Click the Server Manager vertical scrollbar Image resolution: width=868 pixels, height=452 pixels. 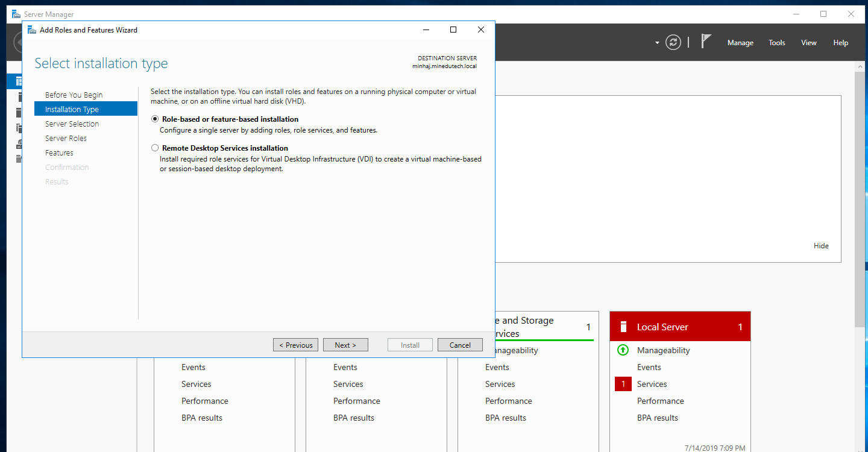(861, 199)
